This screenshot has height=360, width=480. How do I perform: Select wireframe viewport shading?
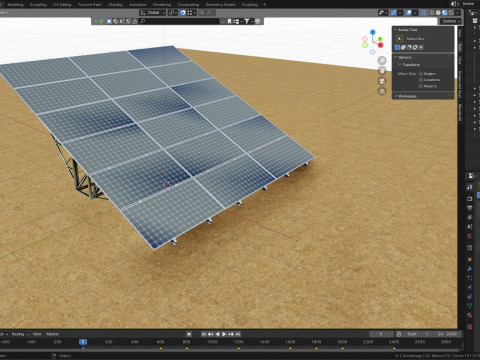[x=432, y=13]
